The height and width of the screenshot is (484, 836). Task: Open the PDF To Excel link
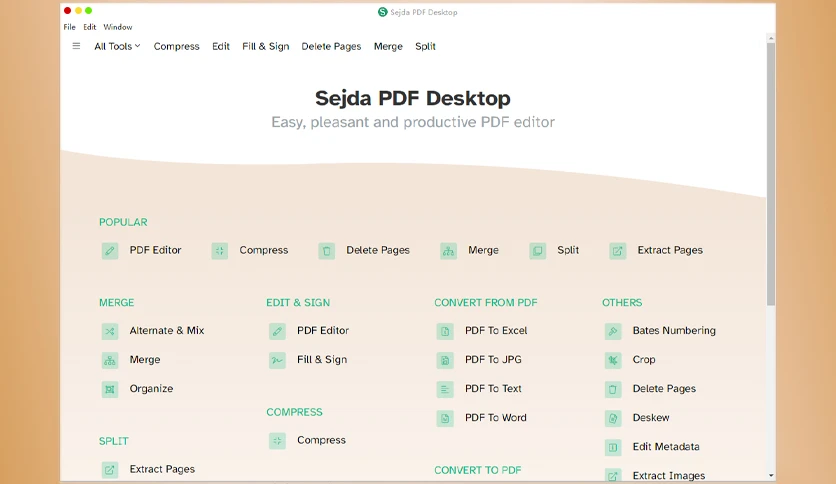coord(496,330)
